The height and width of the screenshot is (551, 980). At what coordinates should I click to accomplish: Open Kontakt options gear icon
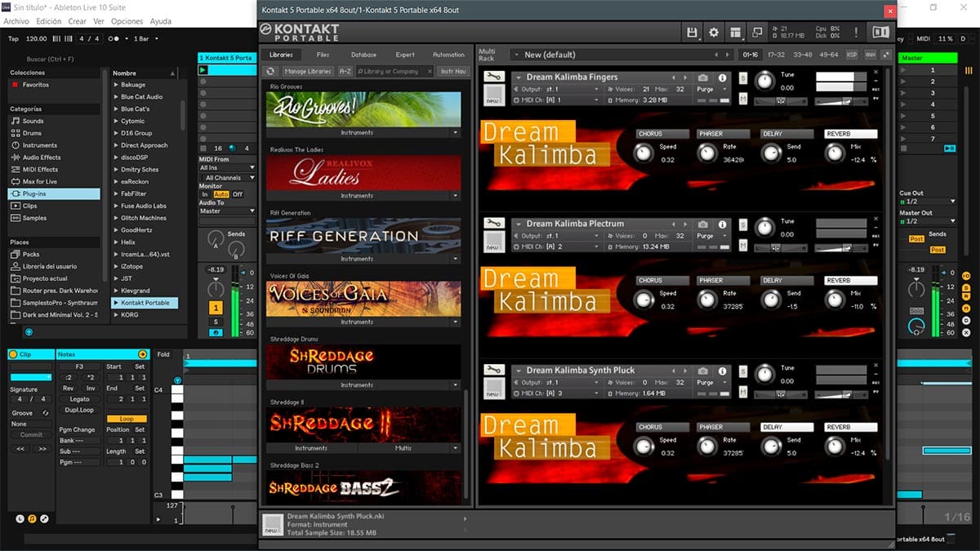coord(714,32)
